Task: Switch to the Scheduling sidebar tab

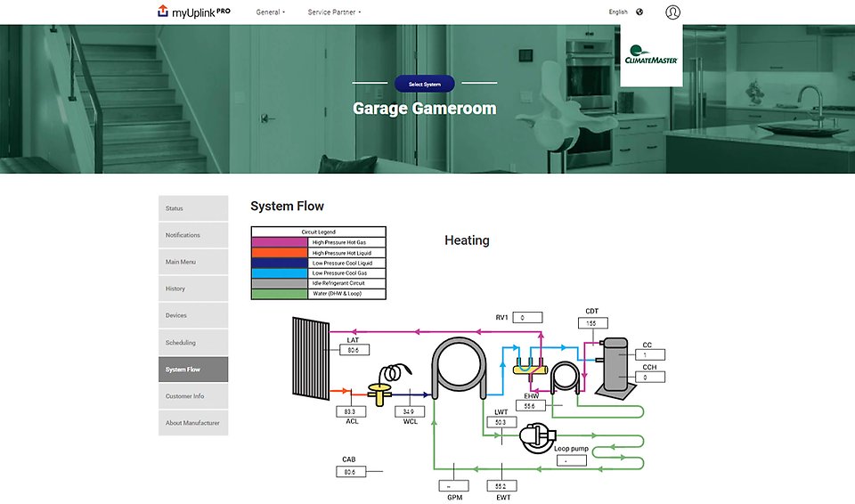Action: 193,343
